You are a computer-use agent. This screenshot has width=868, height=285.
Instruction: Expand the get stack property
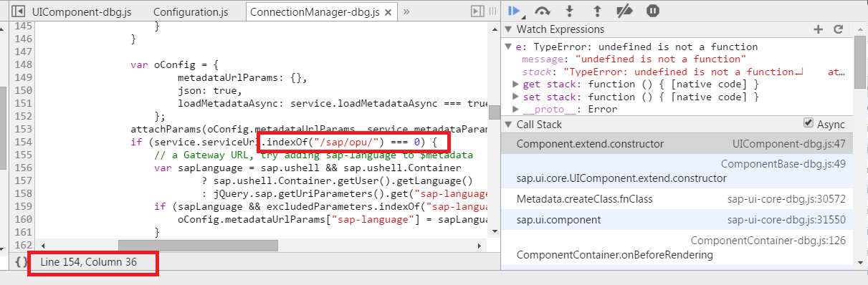(516, 84)
